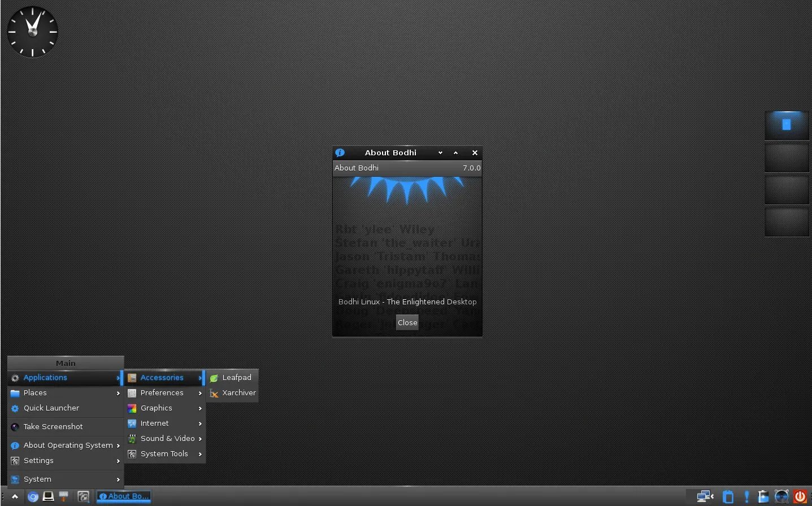
Task: Click the analog clock gadget
Action: click(32, 32)
